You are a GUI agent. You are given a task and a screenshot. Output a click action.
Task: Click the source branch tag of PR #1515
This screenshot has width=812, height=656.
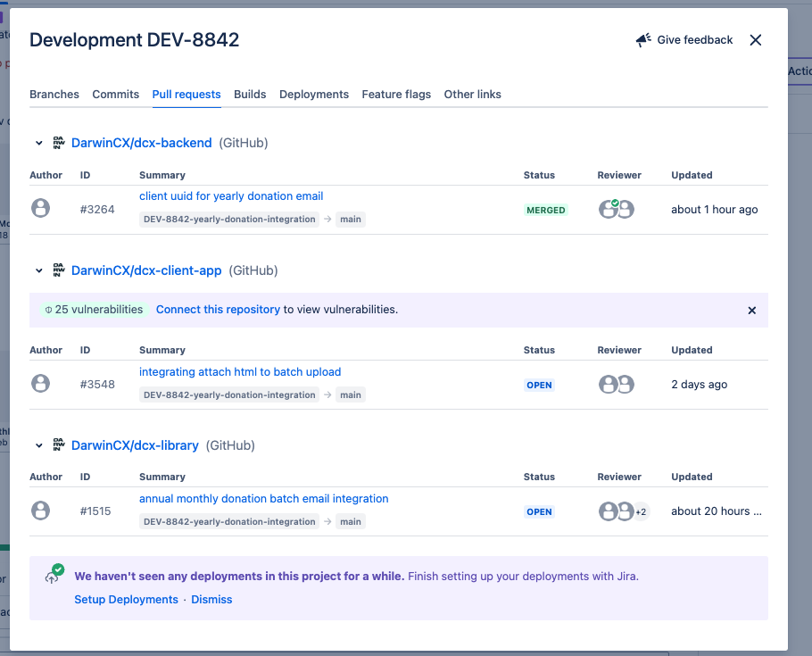click(229, 522)
